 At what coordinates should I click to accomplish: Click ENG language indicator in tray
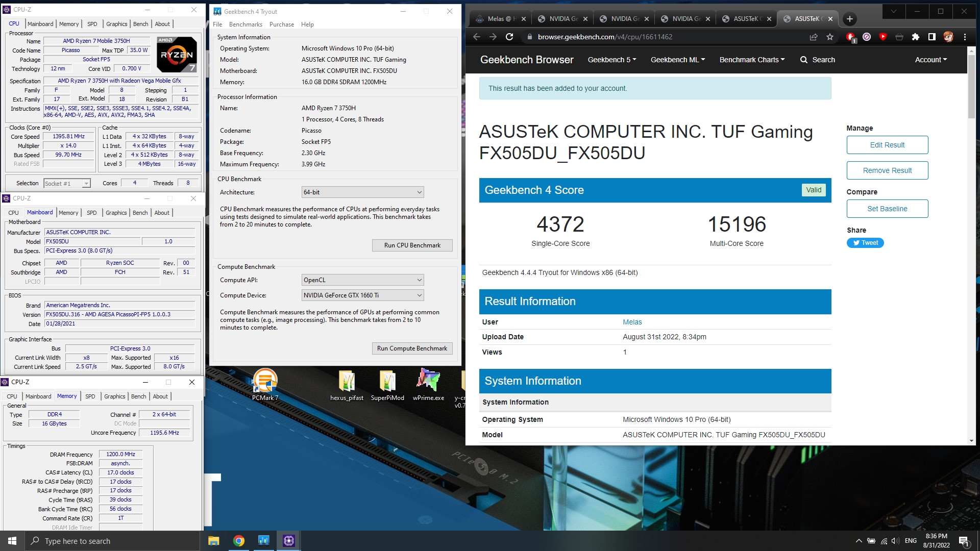click(911, 541)
